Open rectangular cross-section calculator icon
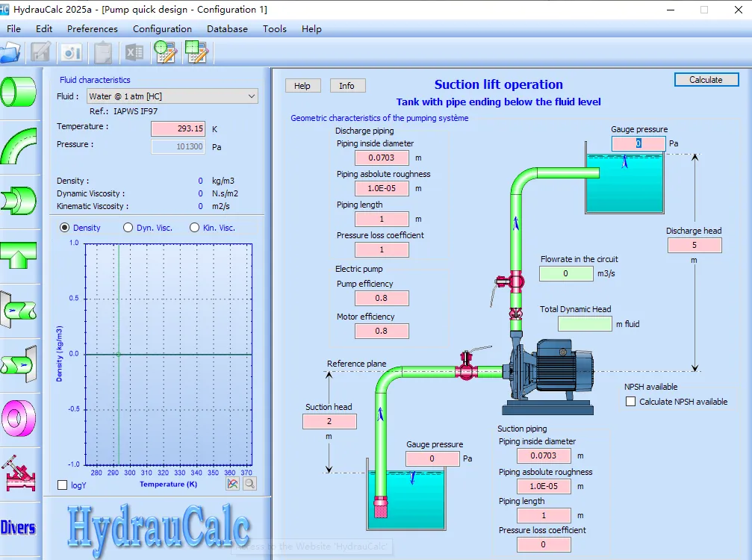752x560 pixels. (x=196, y=52)
